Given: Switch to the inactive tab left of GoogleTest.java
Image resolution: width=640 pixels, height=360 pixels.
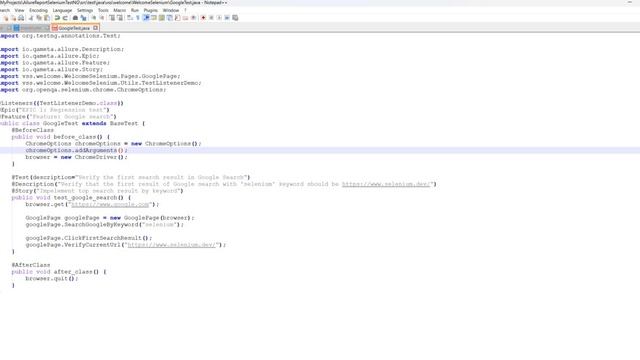Looking at the screenshot, I should point(31,28).
